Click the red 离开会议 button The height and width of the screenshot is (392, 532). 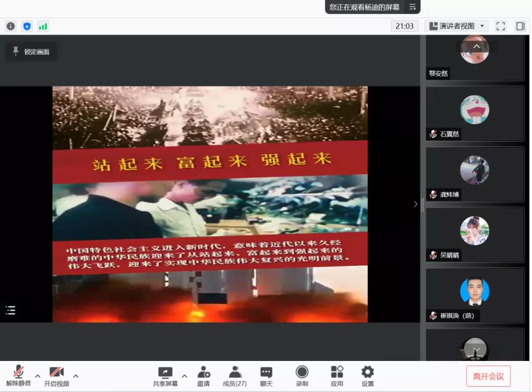(x=488, y=376)
